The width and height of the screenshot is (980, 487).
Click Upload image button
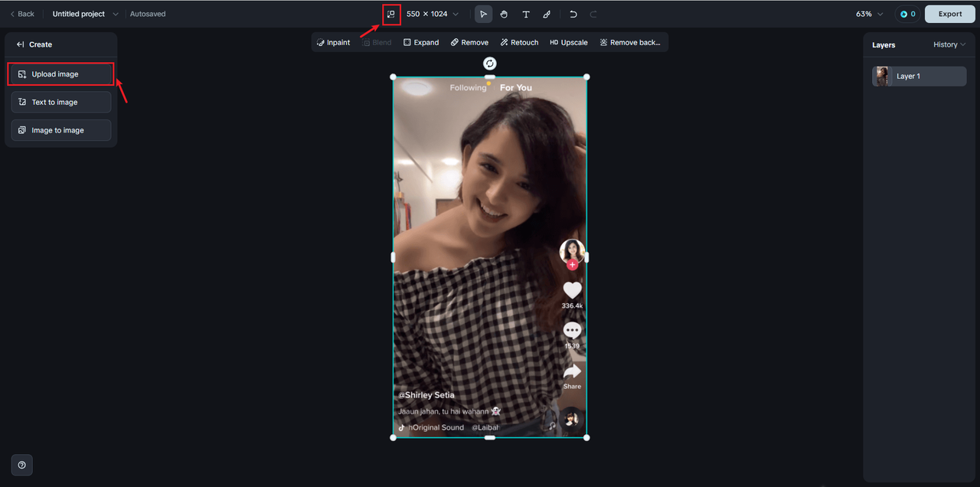[61, 74]
